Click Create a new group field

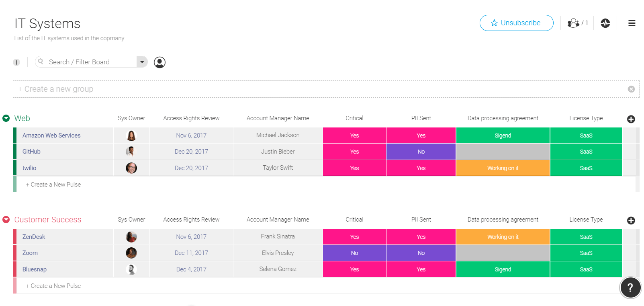[326, 89]
